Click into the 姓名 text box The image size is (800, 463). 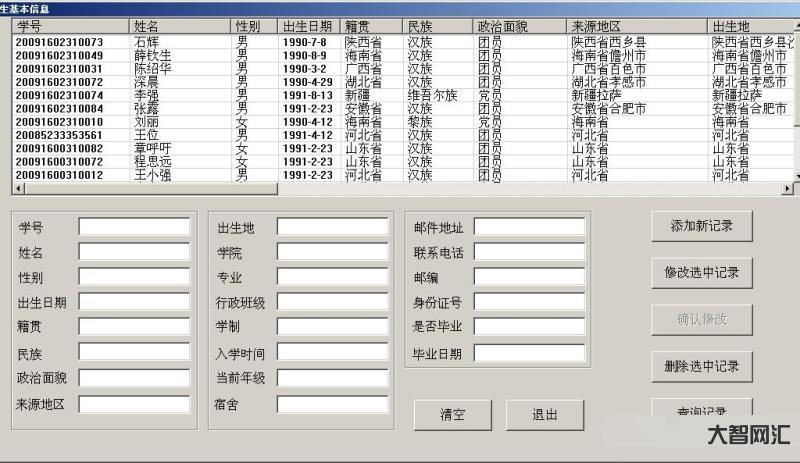coord(134,252)
